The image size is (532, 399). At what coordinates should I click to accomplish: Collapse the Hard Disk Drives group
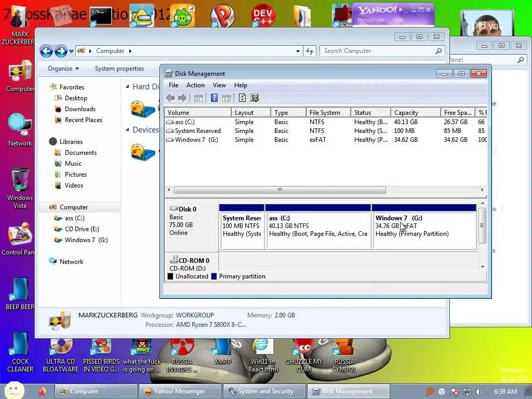coord(127,87)
